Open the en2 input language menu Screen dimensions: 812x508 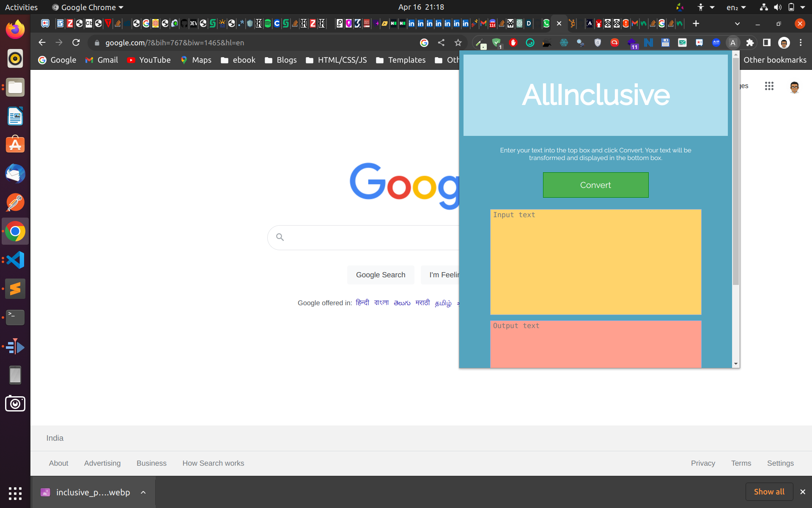pos(736,7)
